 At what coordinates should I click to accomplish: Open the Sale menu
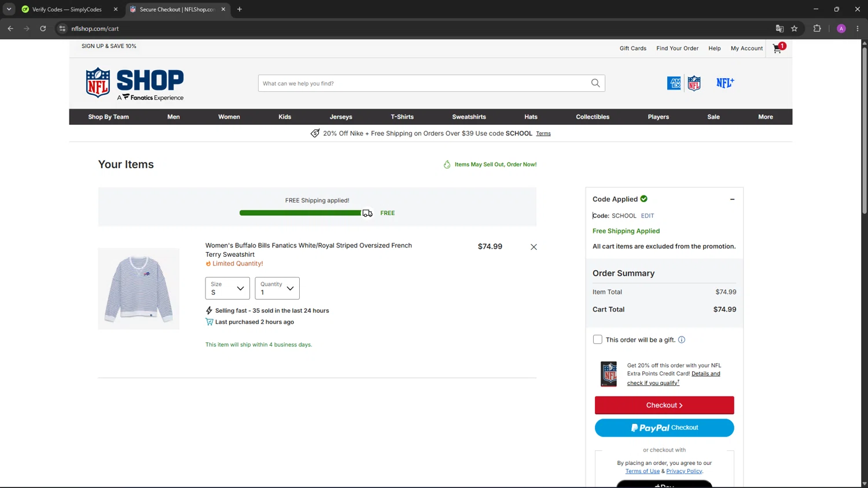[713, 117]
